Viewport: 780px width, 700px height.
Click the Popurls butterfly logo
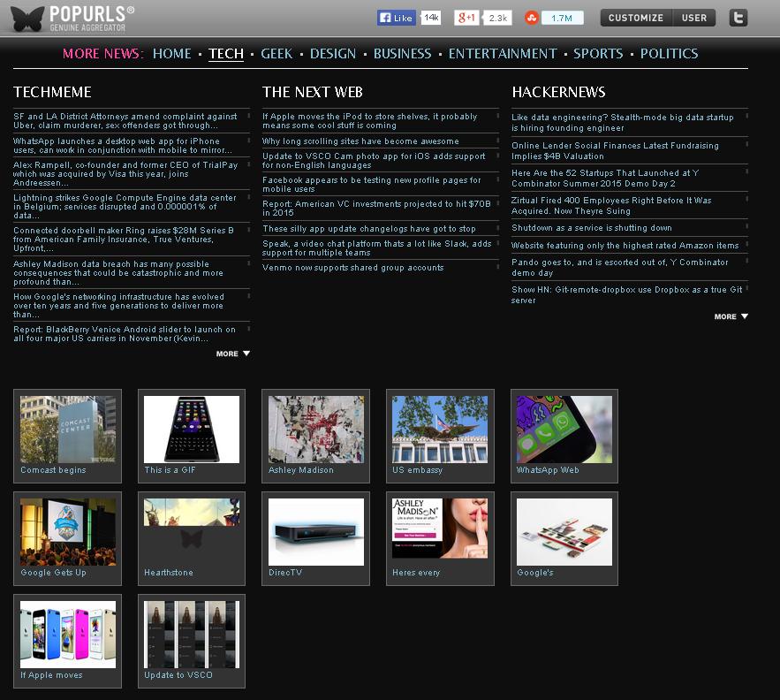tap(27, 18)
